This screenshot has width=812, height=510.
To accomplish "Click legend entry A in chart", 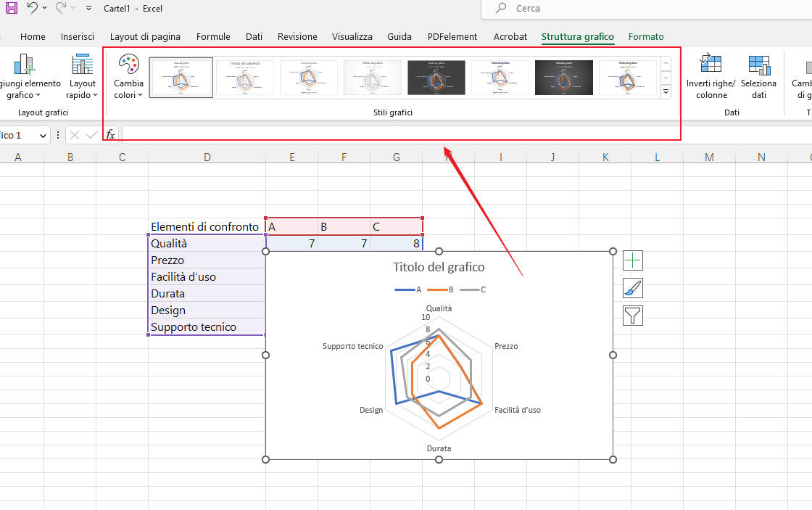I will coord(408,289).
